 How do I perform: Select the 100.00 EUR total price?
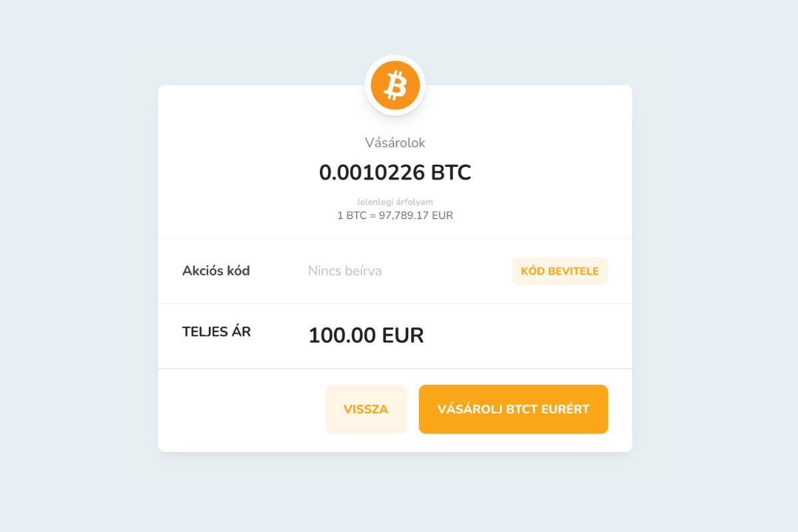pyautogui.click(x=366, y=335)
